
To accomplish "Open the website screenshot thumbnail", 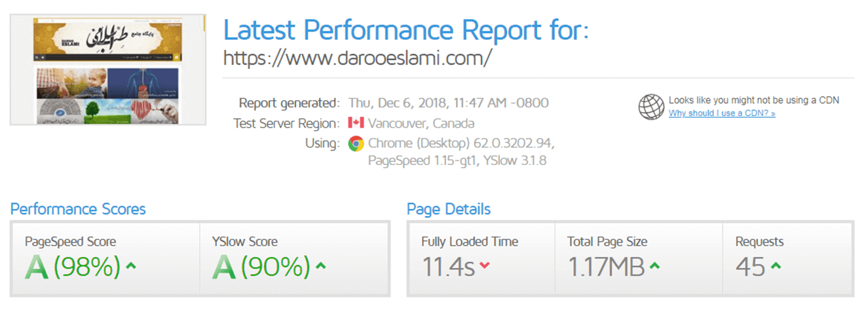I will point(108,69).
